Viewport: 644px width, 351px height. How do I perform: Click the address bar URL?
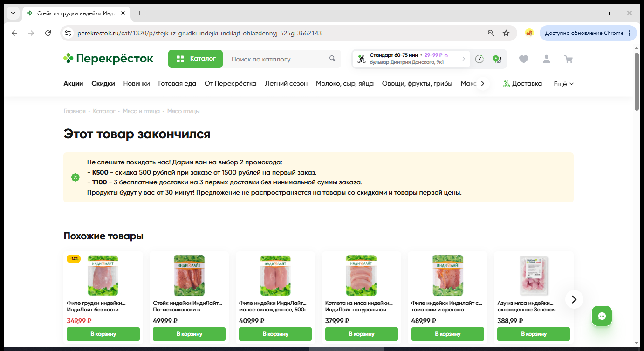pos(199,33)
